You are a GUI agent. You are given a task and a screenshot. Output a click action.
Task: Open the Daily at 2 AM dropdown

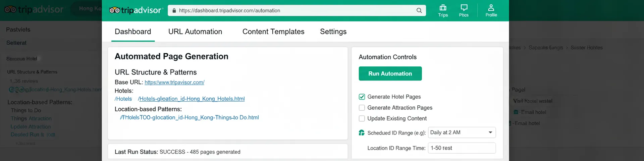point(462,132)
